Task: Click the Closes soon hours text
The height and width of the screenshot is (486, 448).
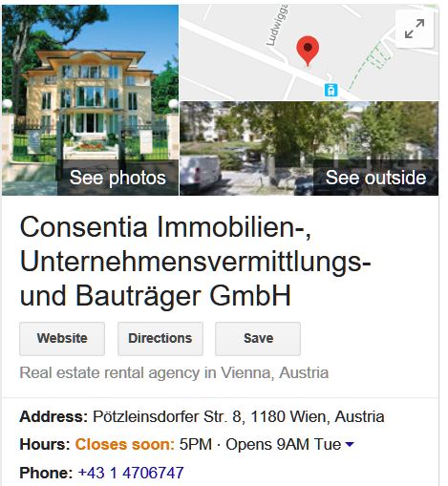Action: [125, 444]
